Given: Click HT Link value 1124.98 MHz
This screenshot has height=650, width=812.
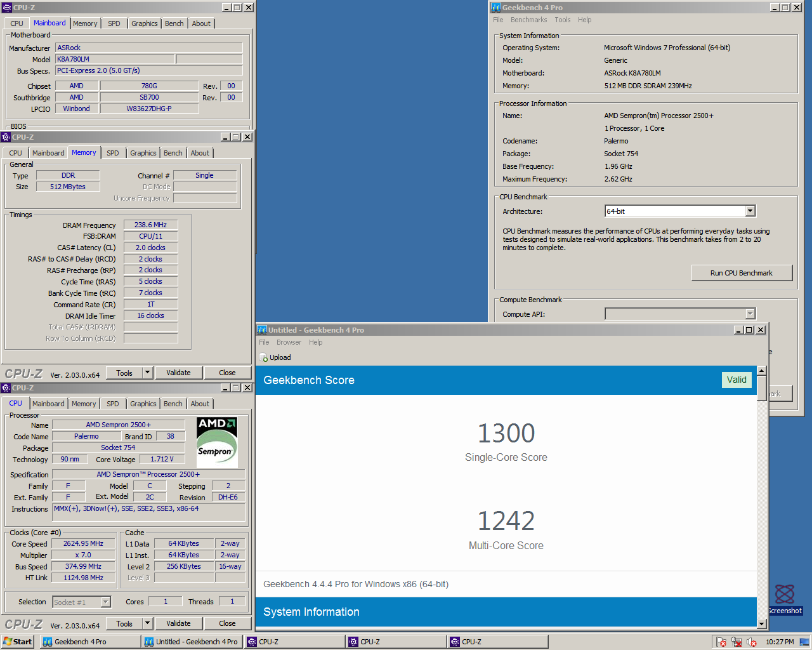Looking at the screenshot, I should 83,578.
